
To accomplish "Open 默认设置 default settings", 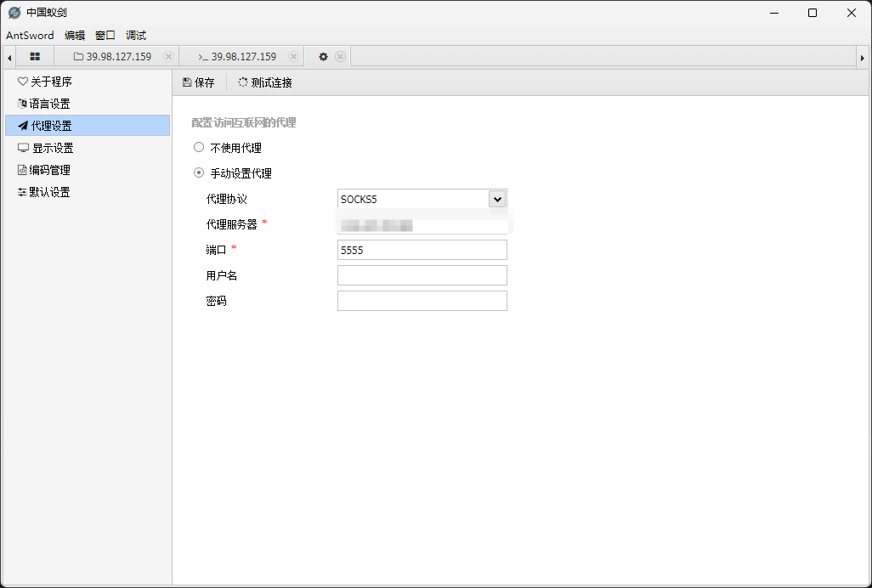I will tap(49, 192).
